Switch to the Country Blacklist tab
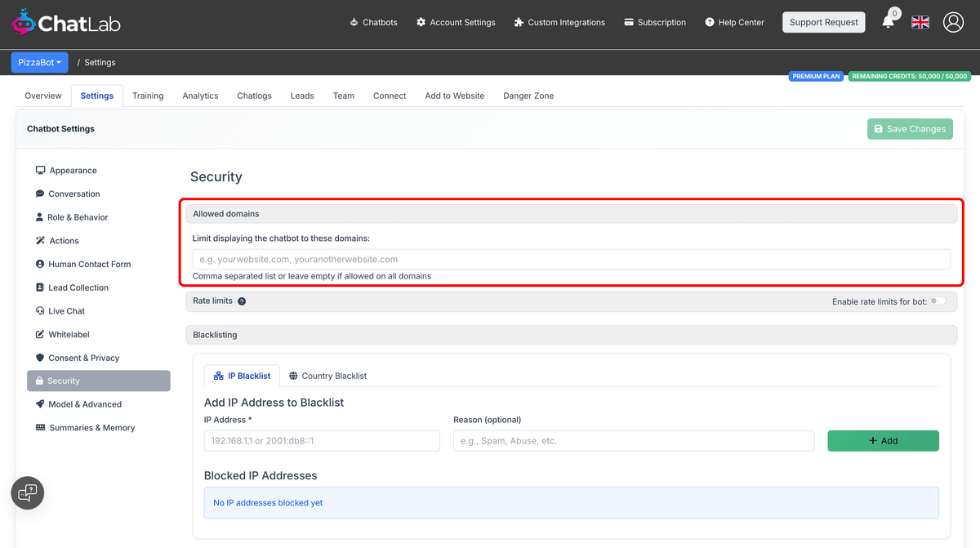Image resolution: width=980 pixels, height=548 pixels. point(327,376)
